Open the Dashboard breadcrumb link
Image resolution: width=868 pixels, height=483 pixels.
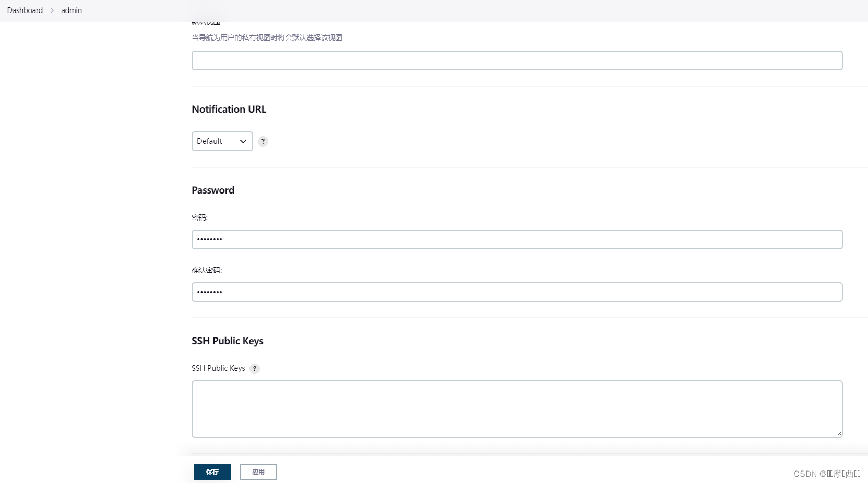25,10
